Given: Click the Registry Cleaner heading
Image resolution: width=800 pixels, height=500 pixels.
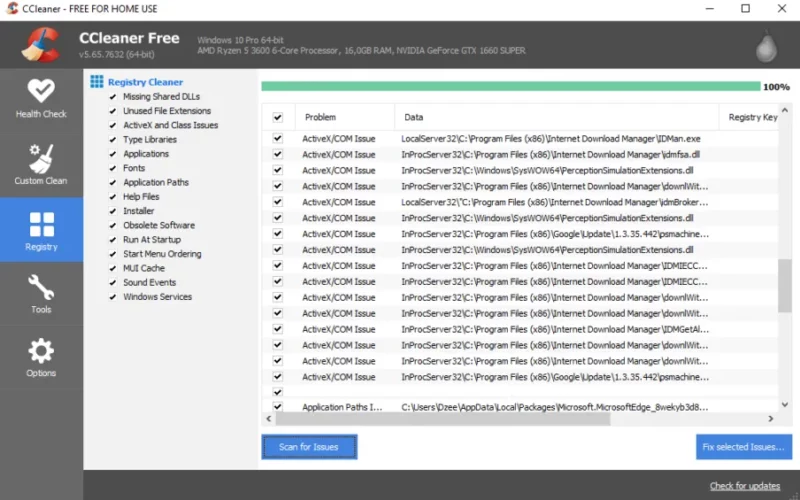Looking at the screenshot, I should pyautogui.click(x=145, y=82).
